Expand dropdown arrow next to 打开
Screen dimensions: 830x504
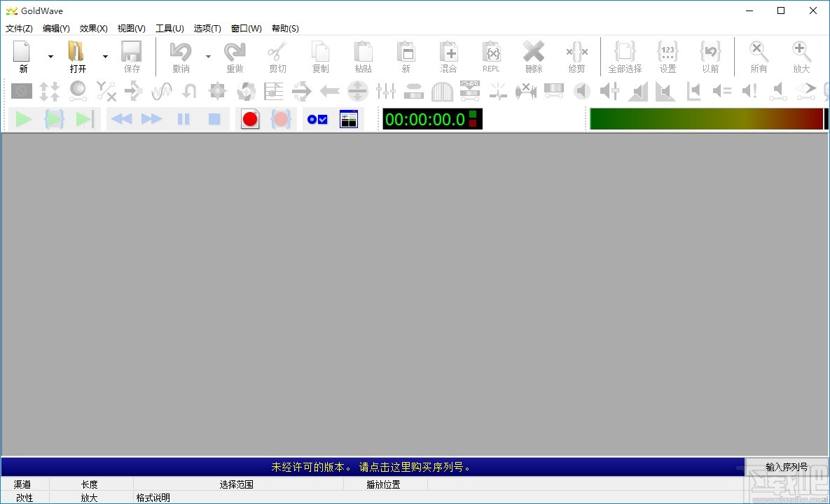pyautogui.click(x=105, y=57)
